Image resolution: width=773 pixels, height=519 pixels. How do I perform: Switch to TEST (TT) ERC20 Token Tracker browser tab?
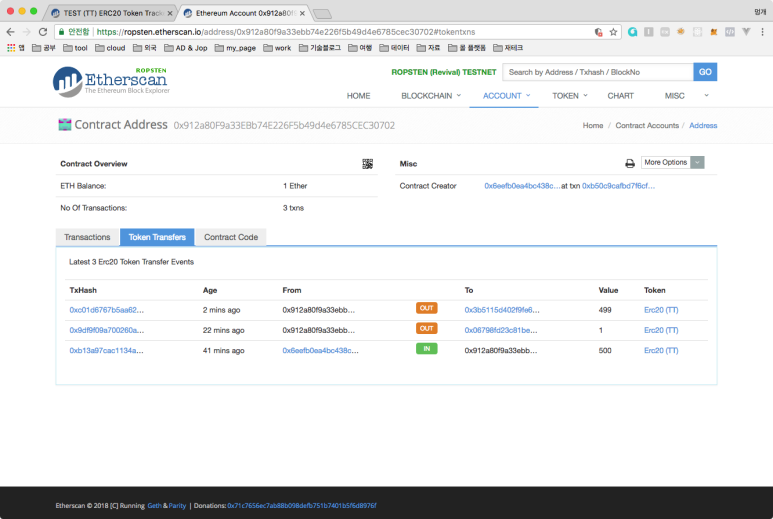[x=111, y=13]
